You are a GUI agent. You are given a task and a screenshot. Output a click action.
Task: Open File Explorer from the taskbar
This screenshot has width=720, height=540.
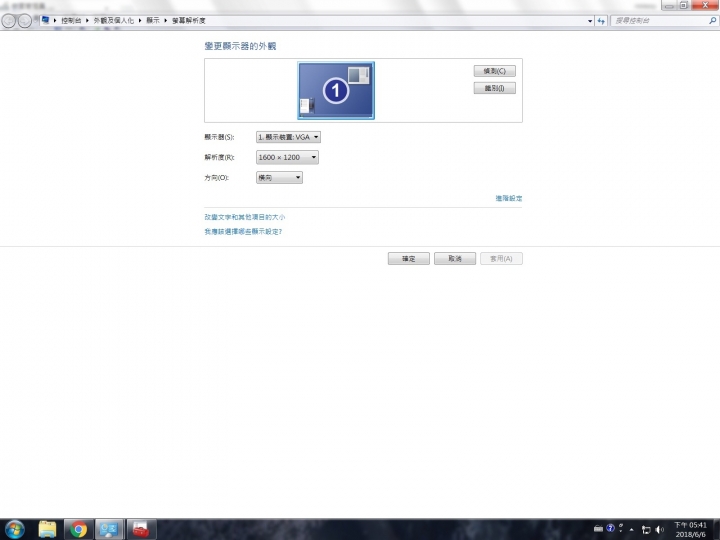(x=47, y=529)
